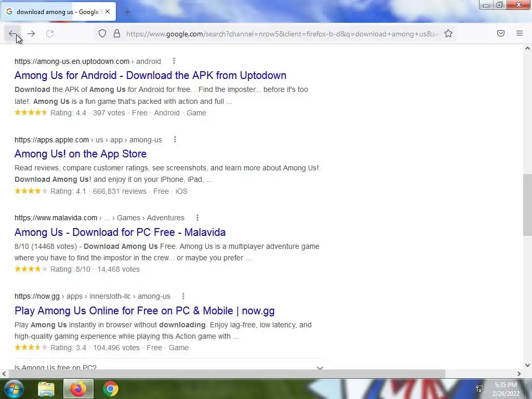This screenshot has height=399, width=532.
Task: Open Among Us! on the App Store
Action: [81, 154]
